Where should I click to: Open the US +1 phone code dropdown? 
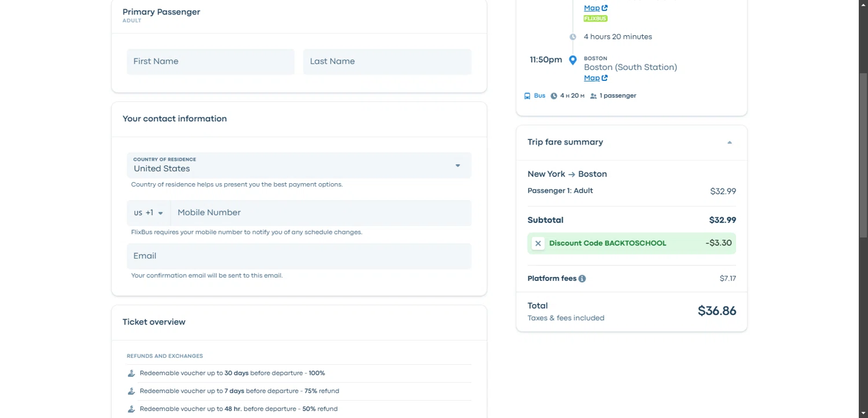click(149, 213)
